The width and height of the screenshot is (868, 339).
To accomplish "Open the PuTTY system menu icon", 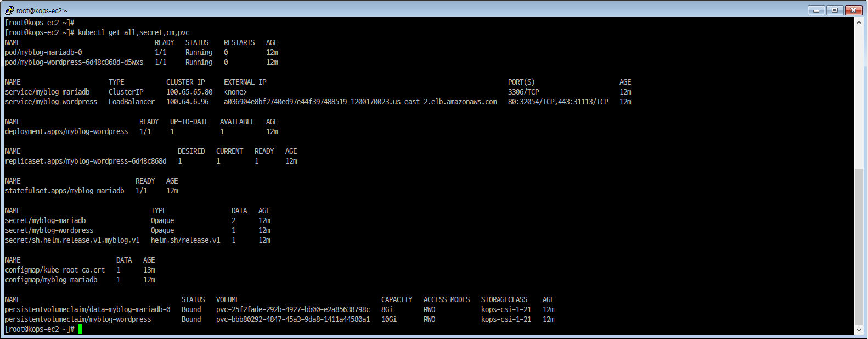I will coord(9,10).
